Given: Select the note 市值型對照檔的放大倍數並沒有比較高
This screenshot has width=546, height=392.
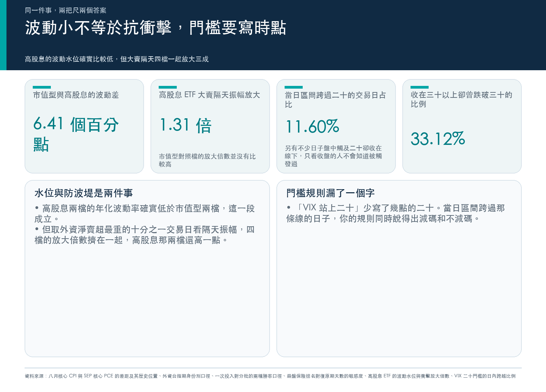Looking at the screenshot, I should click(207, 160).
